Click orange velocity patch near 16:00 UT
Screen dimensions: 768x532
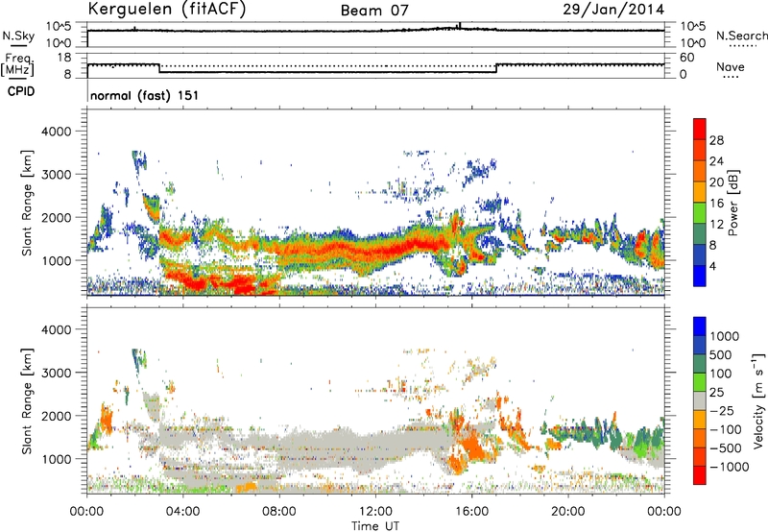(x=471, y=447)
